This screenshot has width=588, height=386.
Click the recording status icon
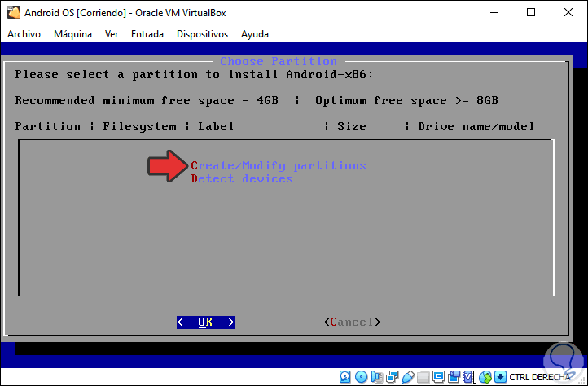pos(454,376)
